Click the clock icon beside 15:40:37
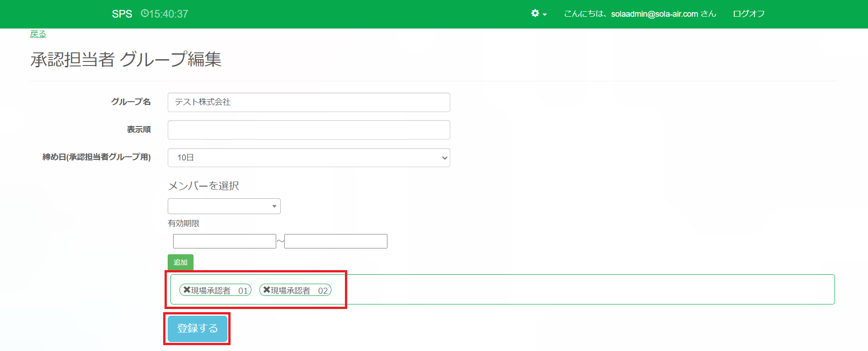 [145, 14]
